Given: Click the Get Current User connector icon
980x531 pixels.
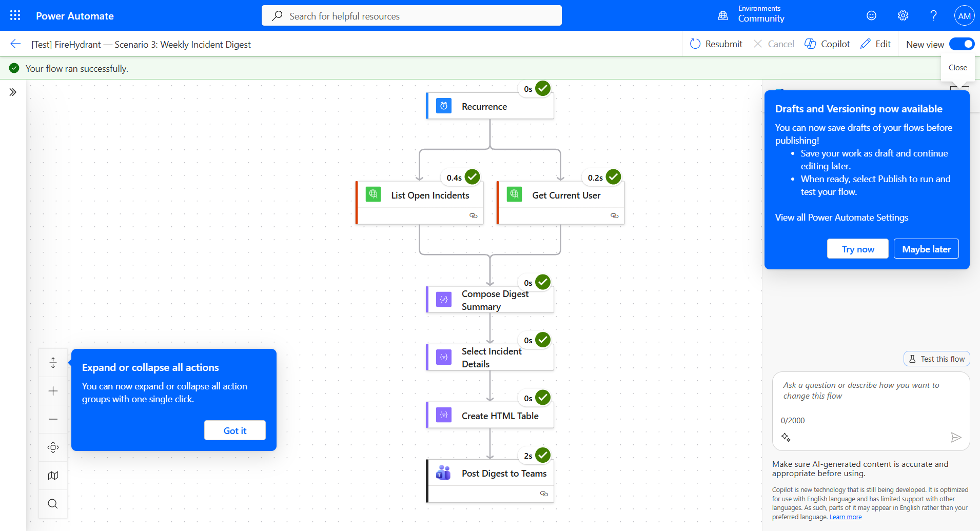Looking at the screenshot, I should coord(514,194).
